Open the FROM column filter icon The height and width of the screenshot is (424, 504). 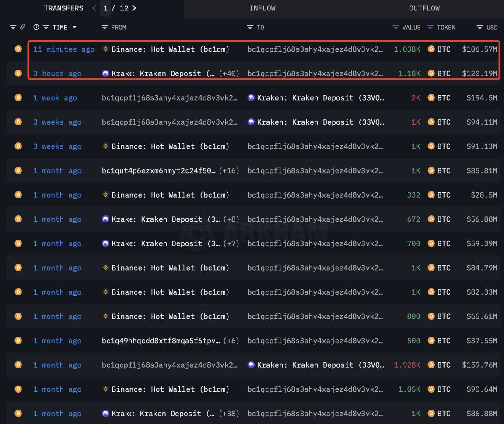pyautogui.click(x=104, y=27)
